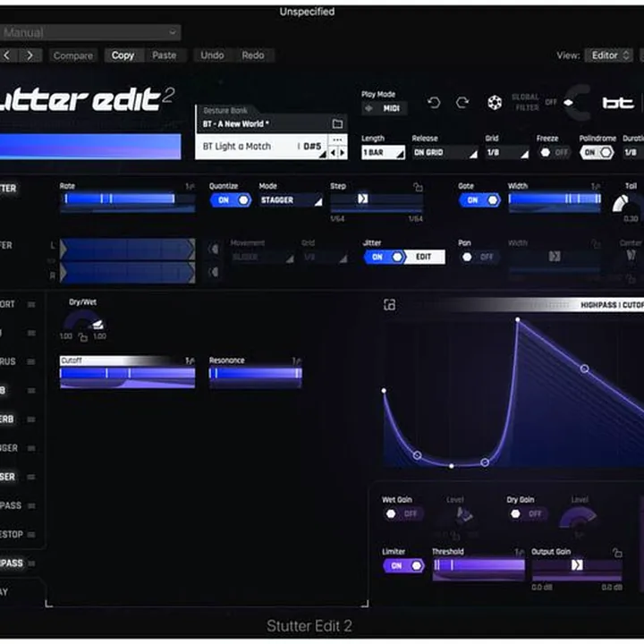Click the Paste button
Viewport: 644px width, 644px height.
[165, 55]
